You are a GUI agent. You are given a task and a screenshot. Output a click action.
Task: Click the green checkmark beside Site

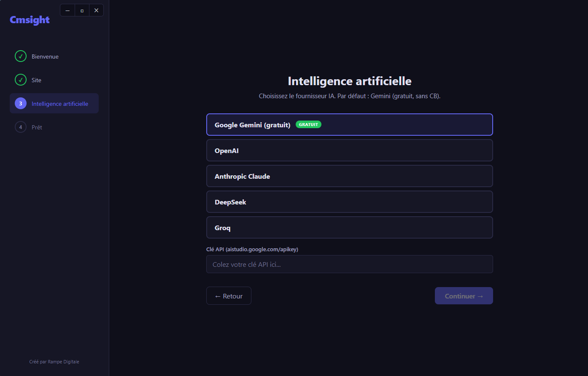[21, 80]
